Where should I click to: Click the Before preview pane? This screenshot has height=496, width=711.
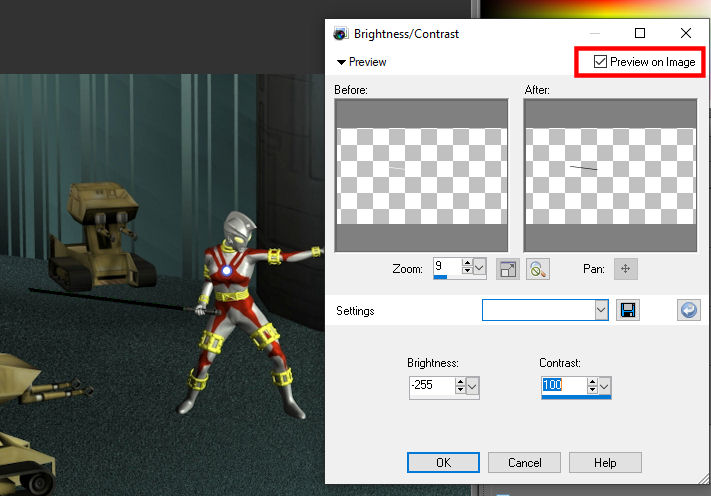421,175
